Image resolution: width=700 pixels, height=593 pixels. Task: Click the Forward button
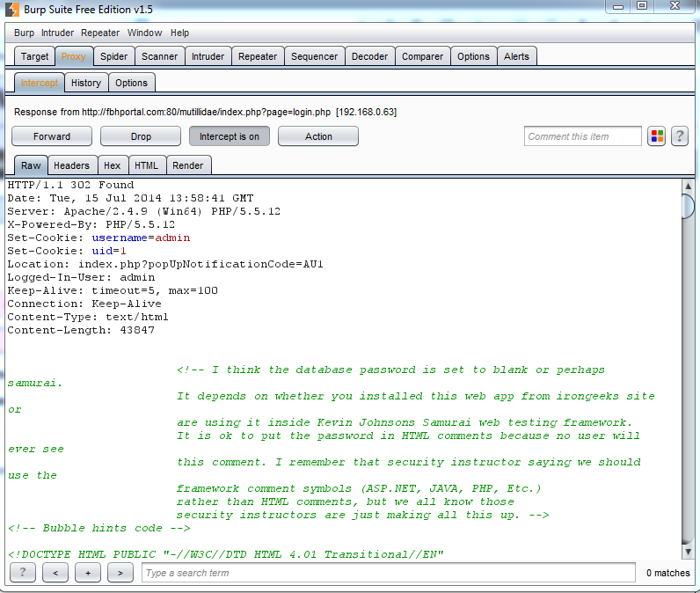[x=52, y=136]
